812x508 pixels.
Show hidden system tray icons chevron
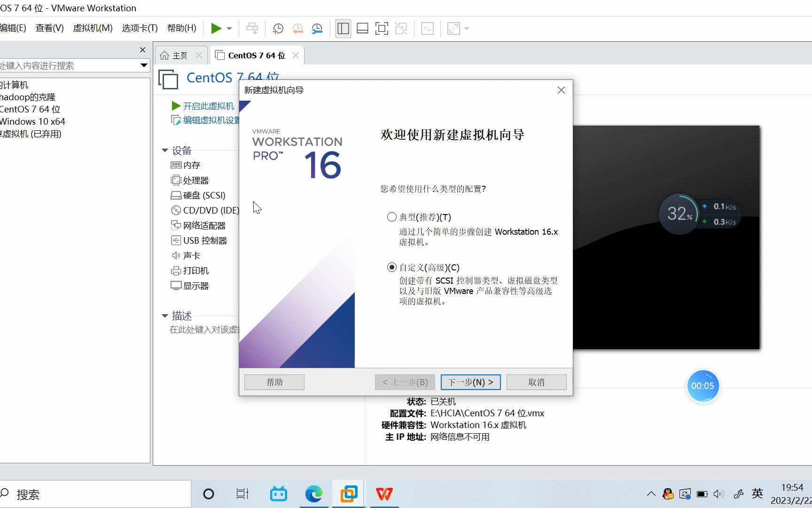651,494
